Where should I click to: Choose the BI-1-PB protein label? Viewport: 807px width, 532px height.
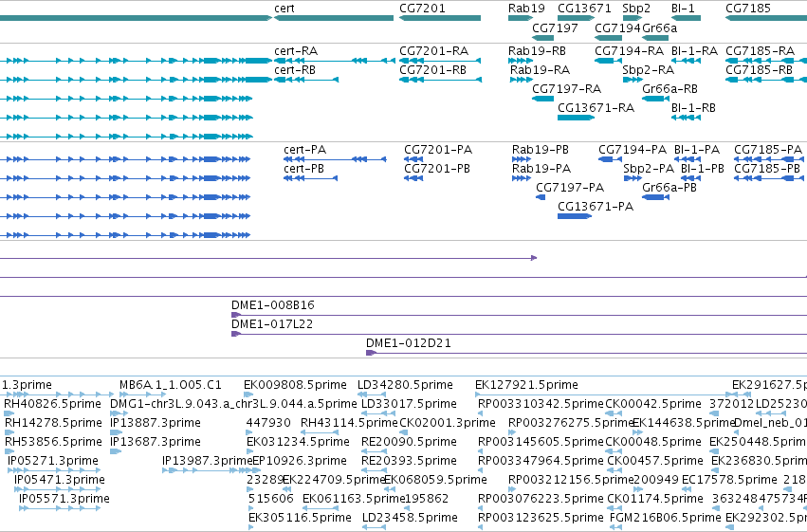coord(703,168)
